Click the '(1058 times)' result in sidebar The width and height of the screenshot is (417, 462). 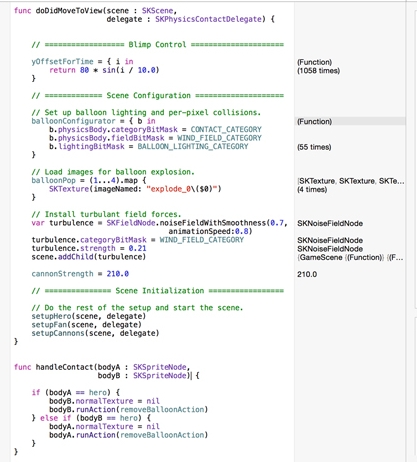(x=318, y=71)
